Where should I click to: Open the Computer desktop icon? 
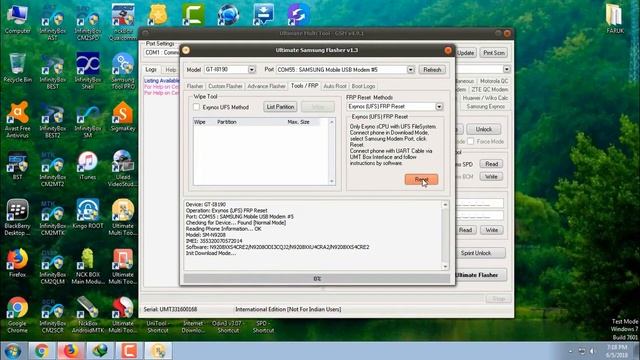(x=18, y=20)
